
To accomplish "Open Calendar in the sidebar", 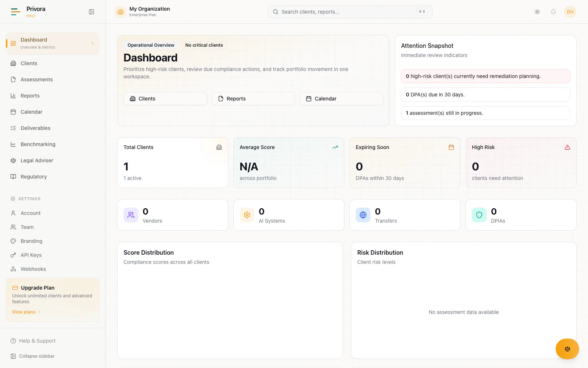I will point(53,112).
